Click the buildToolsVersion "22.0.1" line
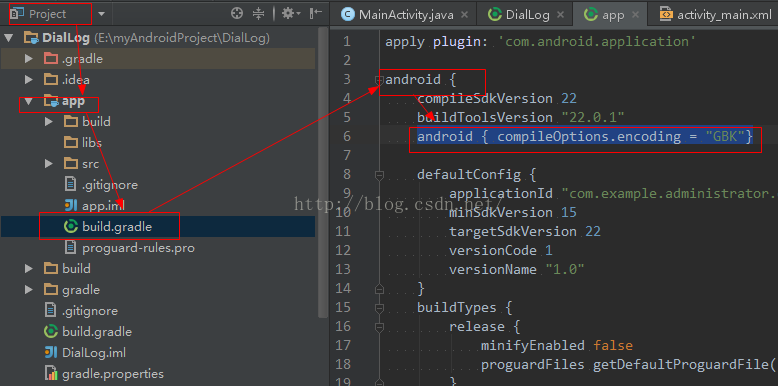 [520, 118]
